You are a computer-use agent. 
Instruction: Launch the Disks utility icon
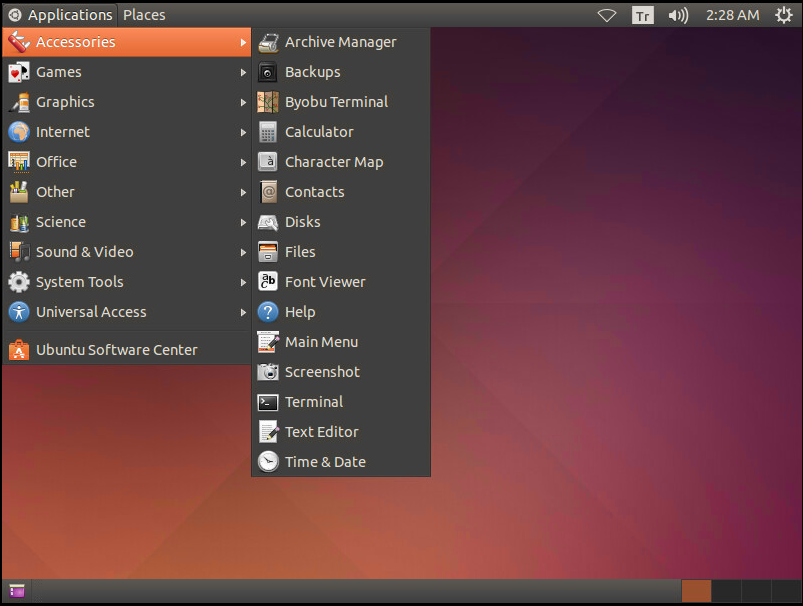click(x=268, y=222)
